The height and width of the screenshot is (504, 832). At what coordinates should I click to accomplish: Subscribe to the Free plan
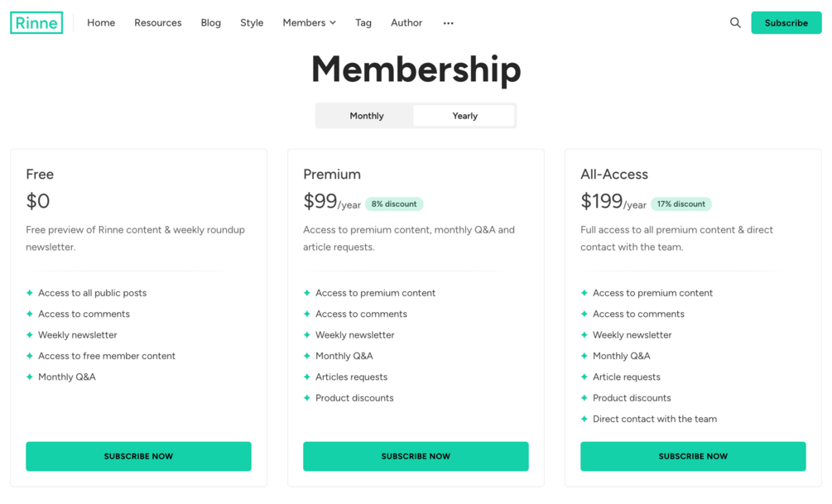138,456
